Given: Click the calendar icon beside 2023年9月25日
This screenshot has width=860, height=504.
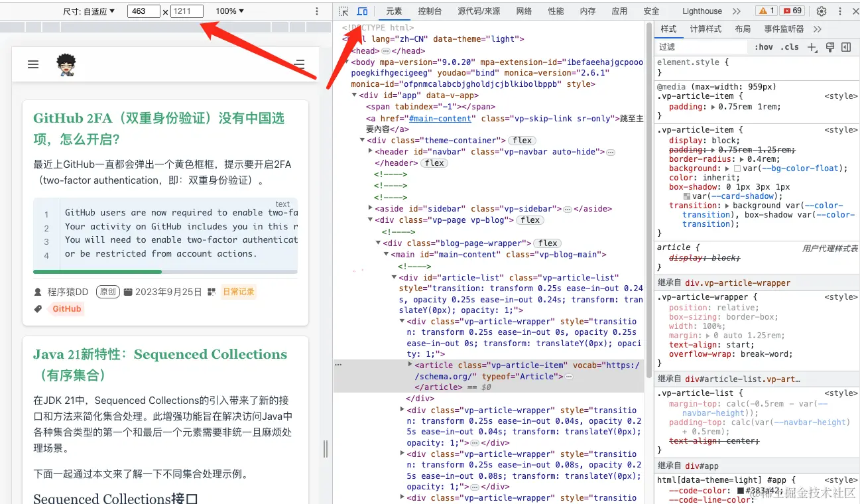Looking at the screenshot, I should 128,292.
